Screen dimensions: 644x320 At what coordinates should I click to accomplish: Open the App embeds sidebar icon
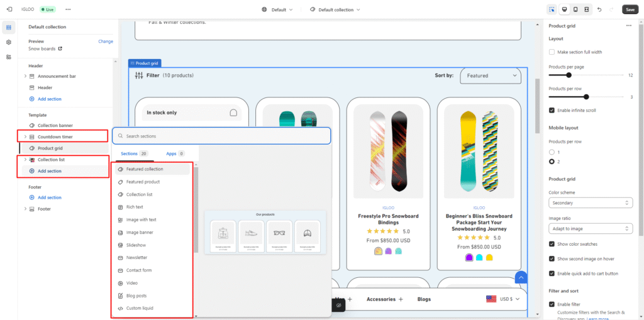[x=9, y=57]
